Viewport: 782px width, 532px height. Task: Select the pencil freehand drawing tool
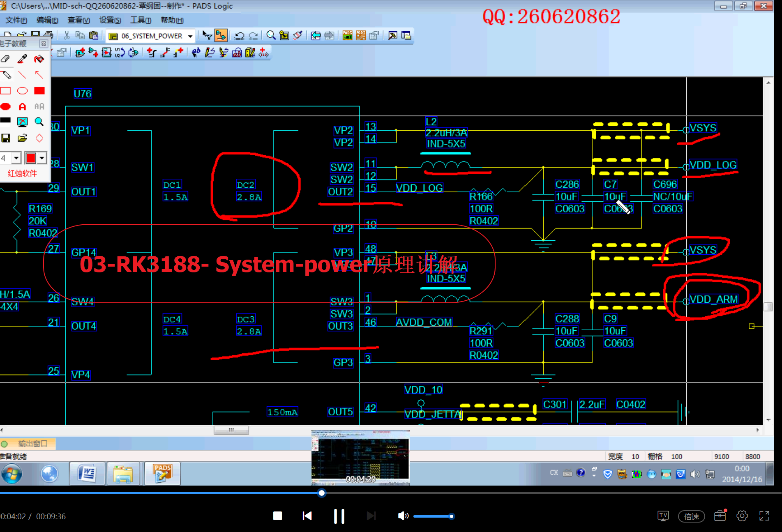6,75
